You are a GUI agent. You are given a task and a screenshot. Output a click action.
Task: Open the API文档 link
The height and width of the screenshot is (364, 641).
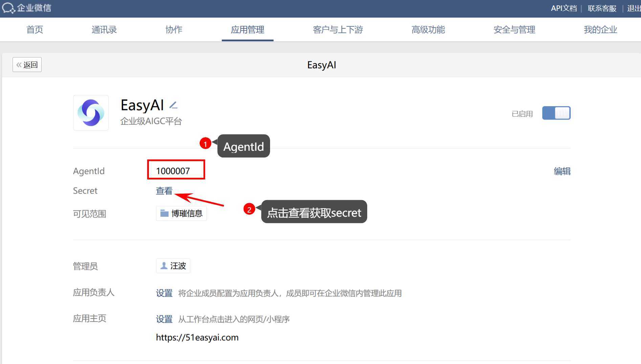point(564,8)
